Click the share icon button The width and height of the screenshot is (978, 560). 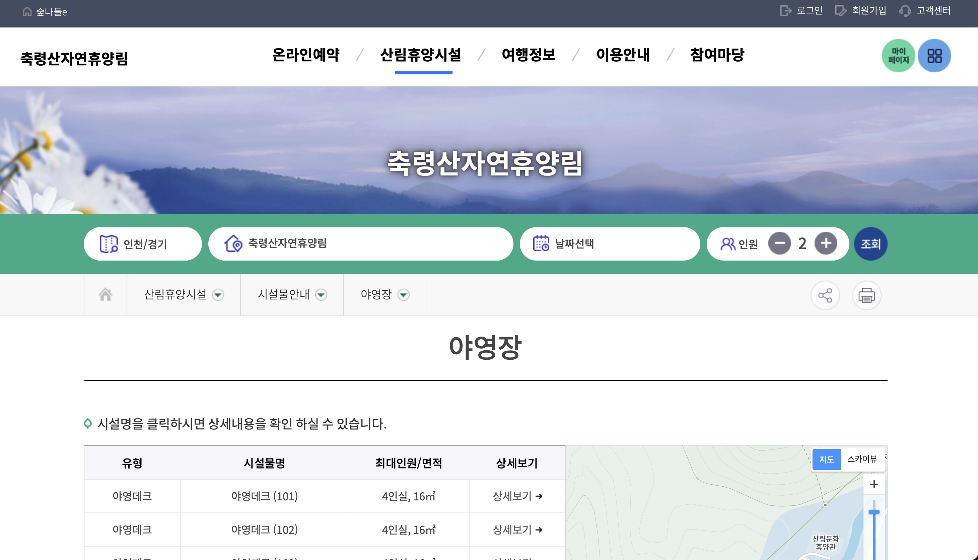(x=825, y=295)
